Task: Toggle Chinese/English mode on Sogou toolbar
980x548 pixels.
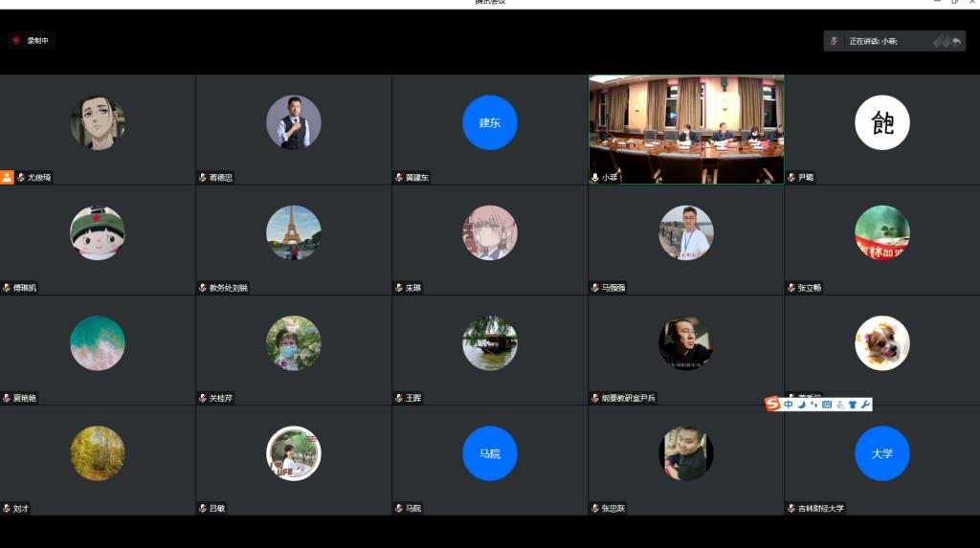Action: [789, 405]
